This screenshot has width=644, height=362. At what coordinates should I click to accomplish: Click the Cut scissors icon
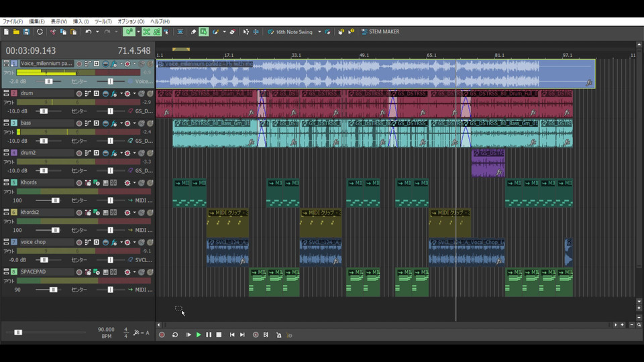coord(53,32)
